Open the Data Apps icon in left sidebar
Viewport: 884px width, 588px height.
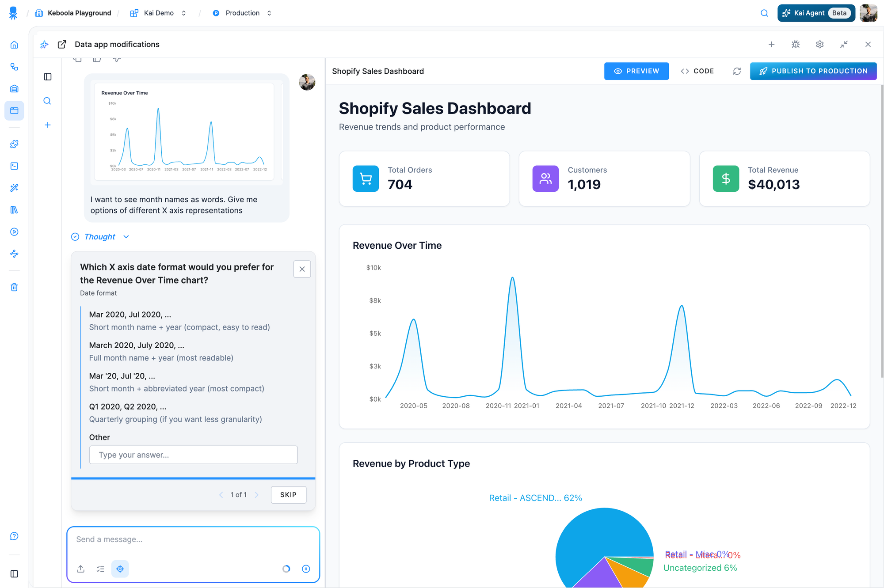pyautogui.click(x=14, y=110)
